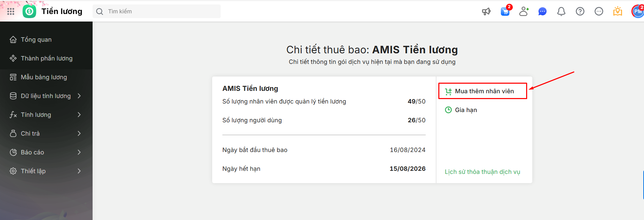Screen dimensions: 644x220
Task: Click Ngày bắt đầu thuê bao label
Action: 255,150
